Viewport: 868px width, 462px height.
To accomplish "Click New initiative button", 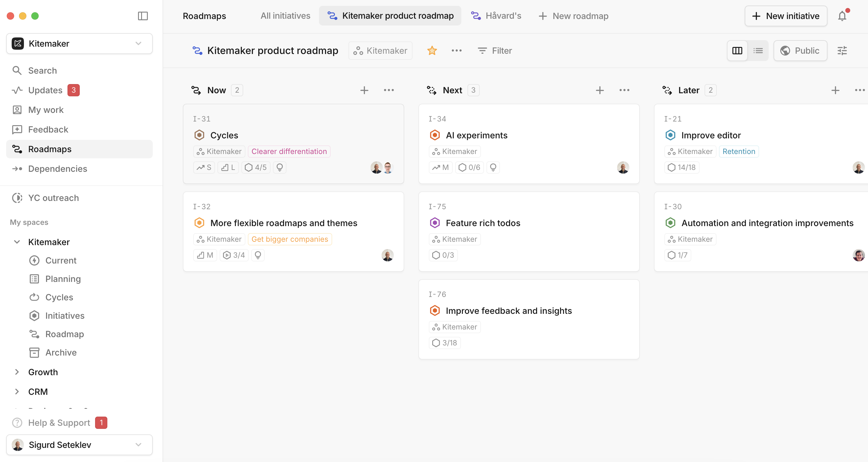I will coord(785,16).
